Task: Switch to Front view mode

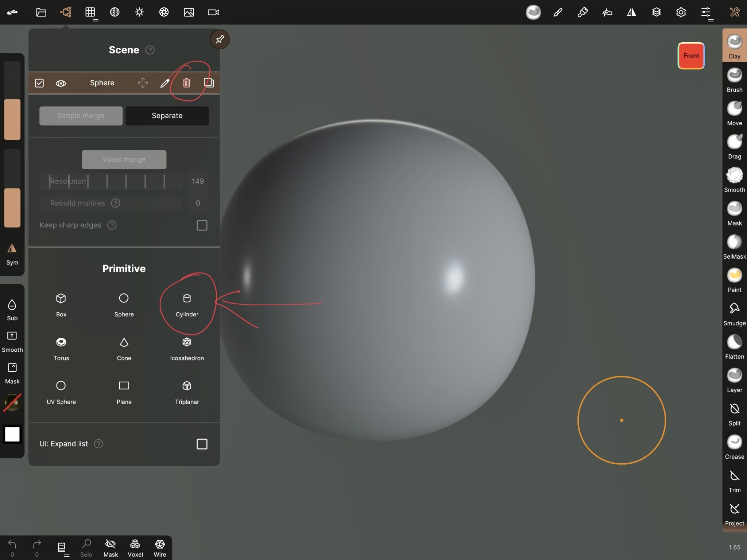Action: coord(691,55)
